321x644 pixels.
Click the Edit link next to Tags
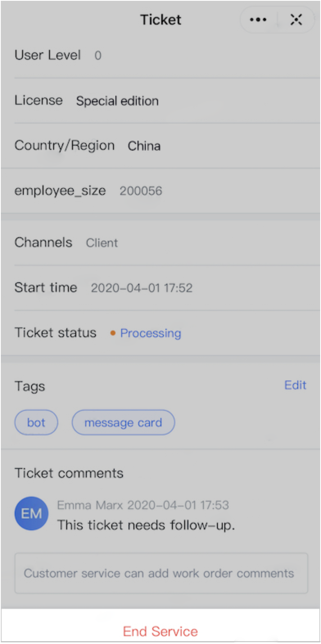tap(295, 385)
